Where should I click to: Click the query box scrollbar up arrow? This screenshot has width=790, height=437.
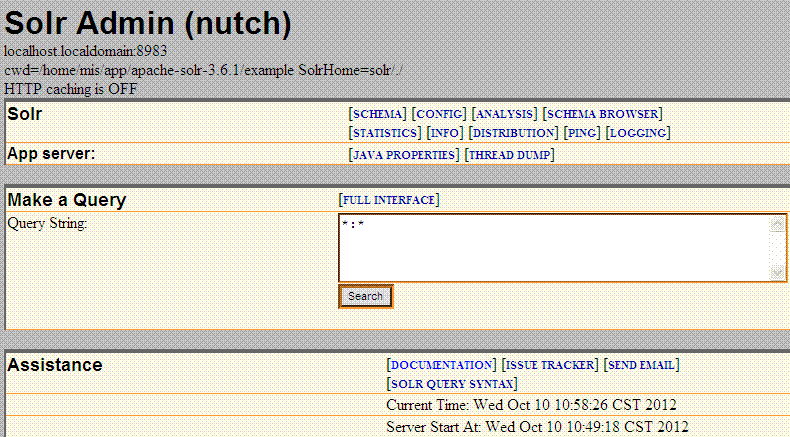(x=777, y=223)
